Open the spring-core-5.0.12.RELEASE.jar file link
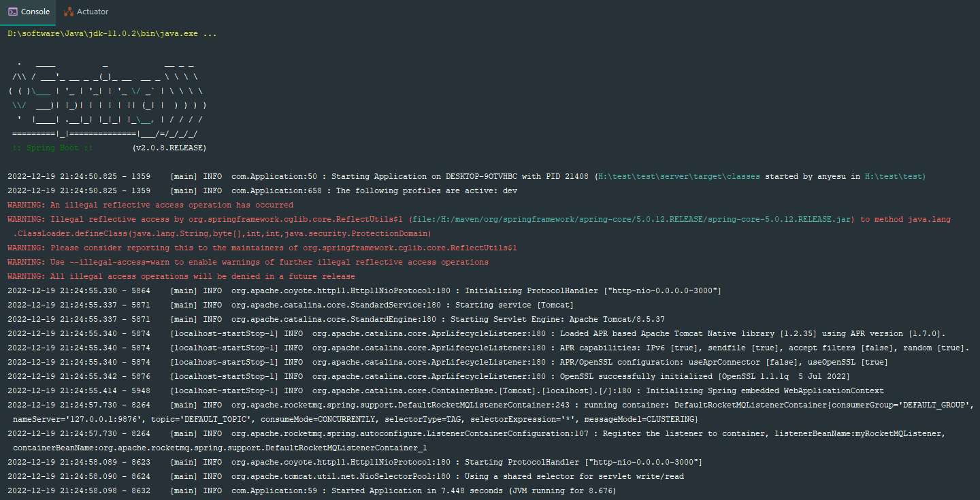This screenshot has height=500, width=980. click(633, 219)
